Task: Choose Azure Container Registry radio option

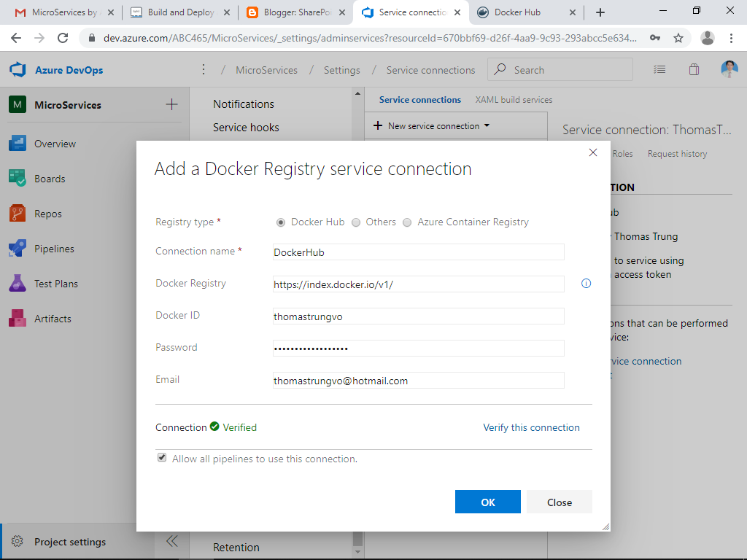Action: (x=407, y=222)
